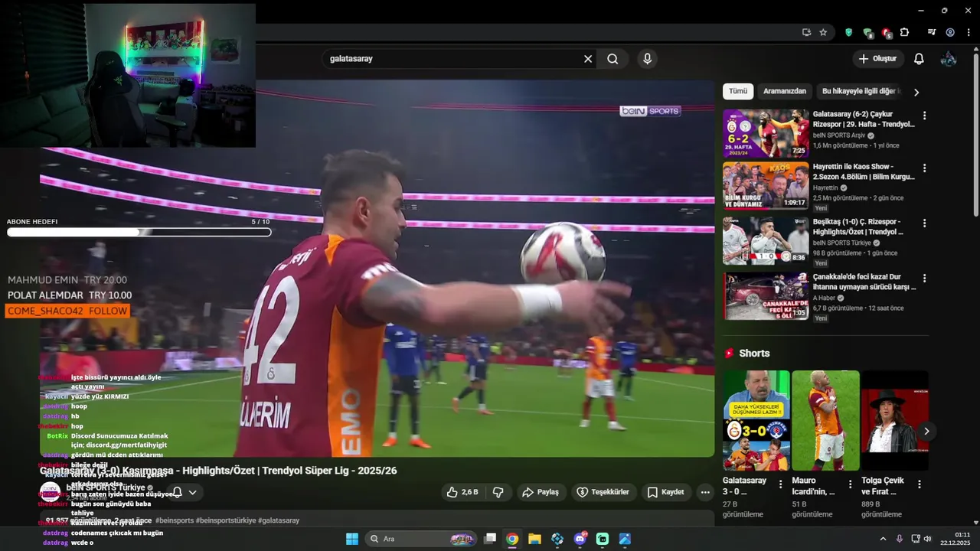Open the YouTube account avatar menu
Viewport: 980px width, 551px height.
tap(949, 59)
